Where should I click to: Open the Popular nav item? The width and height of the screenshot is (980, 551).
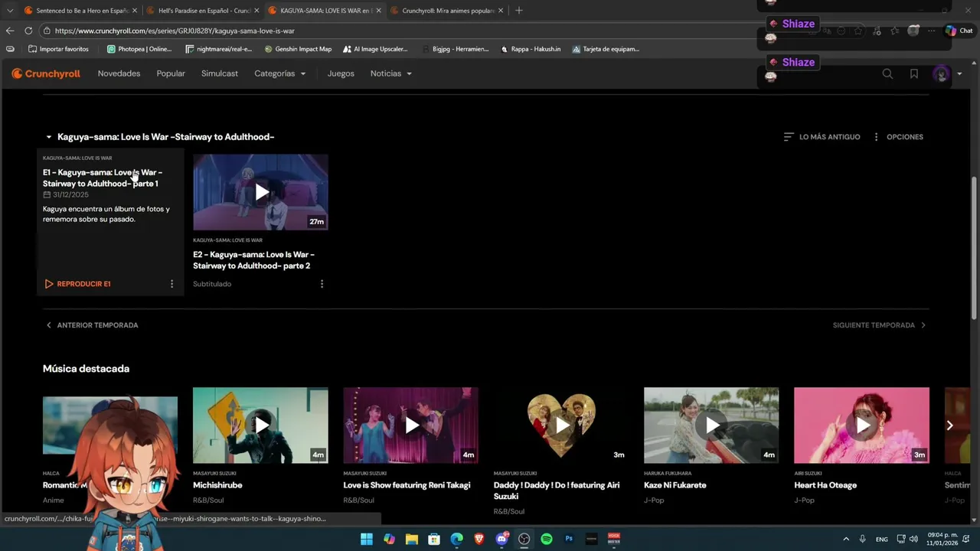coord(171,73)
